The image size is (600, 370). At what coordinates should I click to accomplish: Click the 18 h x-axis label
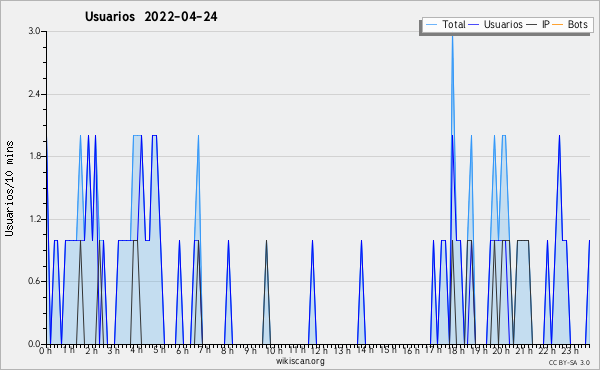pyautogui.click(x=457, y=350)
